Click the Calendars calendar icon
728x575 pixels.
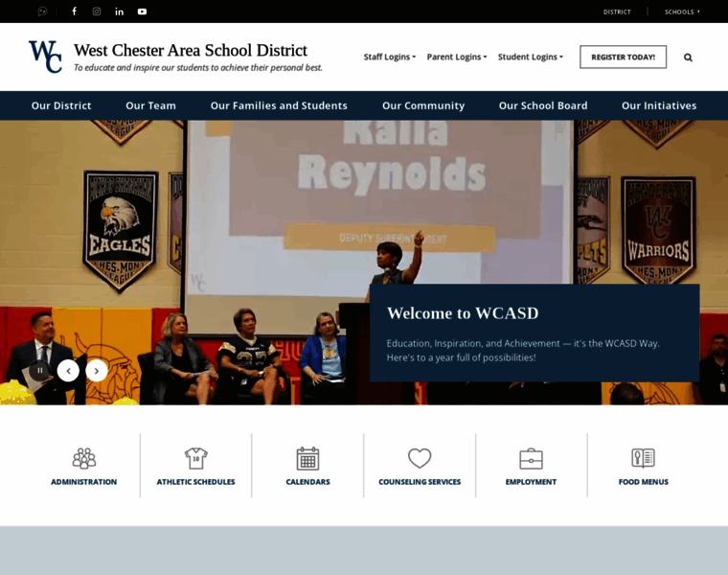[x=307, y=458]
